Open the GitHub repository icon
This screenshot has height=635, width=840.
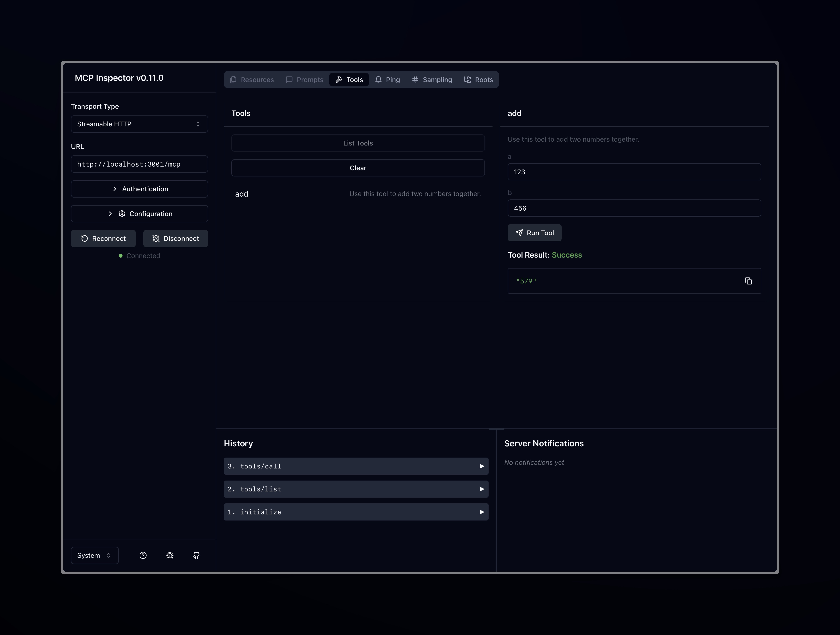click(x=196, y=555)
